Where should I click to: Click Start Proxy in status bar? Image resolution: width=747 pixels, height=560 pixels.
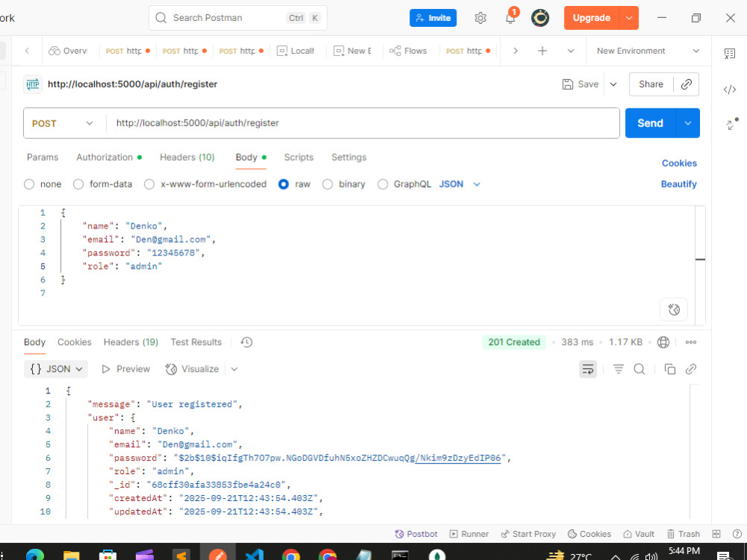528,534
